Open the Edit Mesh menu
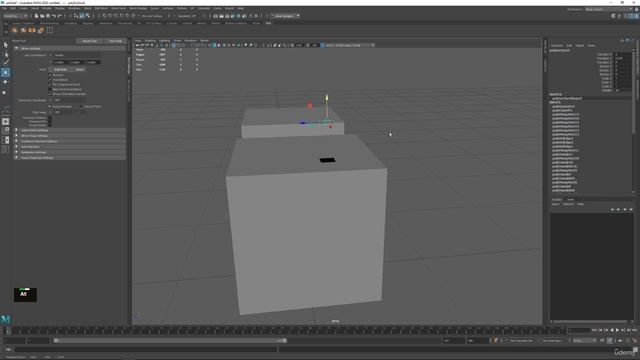Image resolution: width=640 pixels, height=360 pixels. tap(101, 8)
